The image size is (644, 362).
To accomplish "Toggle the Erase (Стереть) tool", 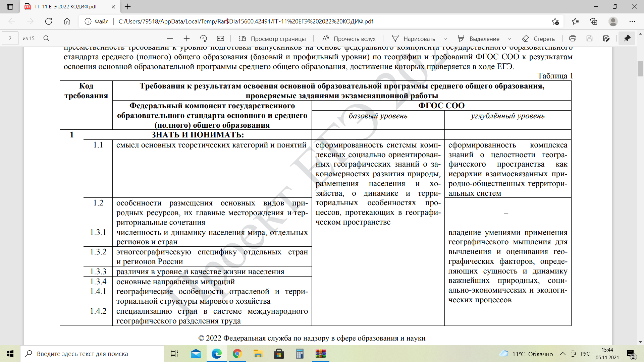I will point(538,39).
